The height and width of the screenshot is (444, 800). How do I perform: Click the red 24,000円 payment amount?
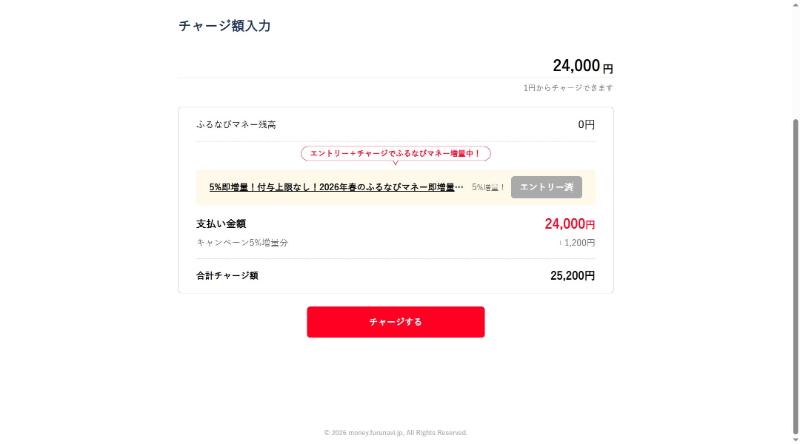(x=569, y=224)
